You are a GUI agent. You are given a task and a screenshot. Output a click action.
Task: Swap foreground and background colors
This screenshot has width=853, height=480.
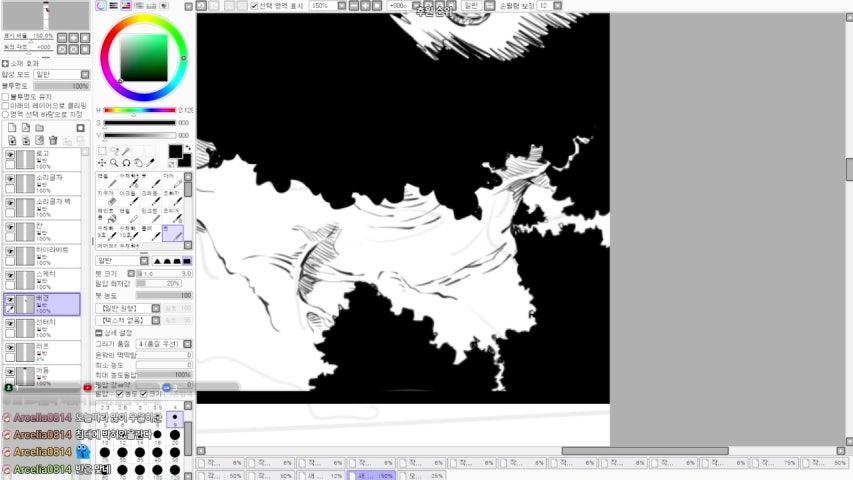point(188,147)
